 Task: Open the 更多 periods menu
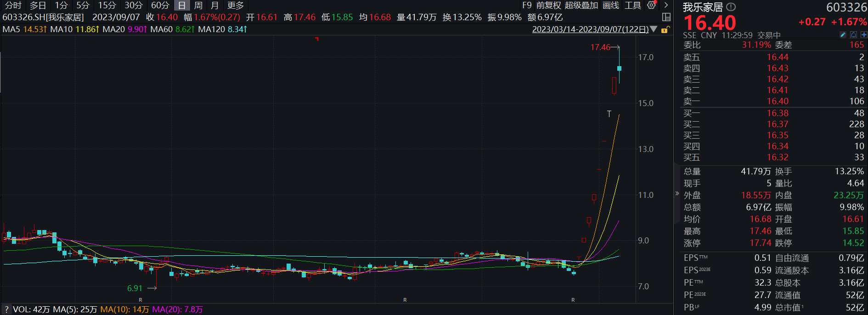(x=236, y=5)
